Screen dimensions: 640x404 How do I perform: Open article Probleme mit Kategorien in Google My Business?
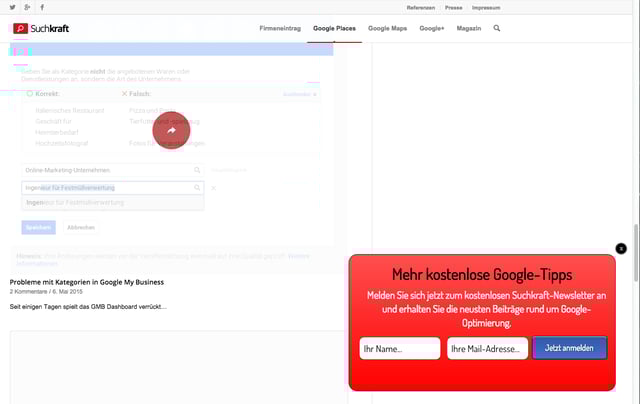[87, 282]
